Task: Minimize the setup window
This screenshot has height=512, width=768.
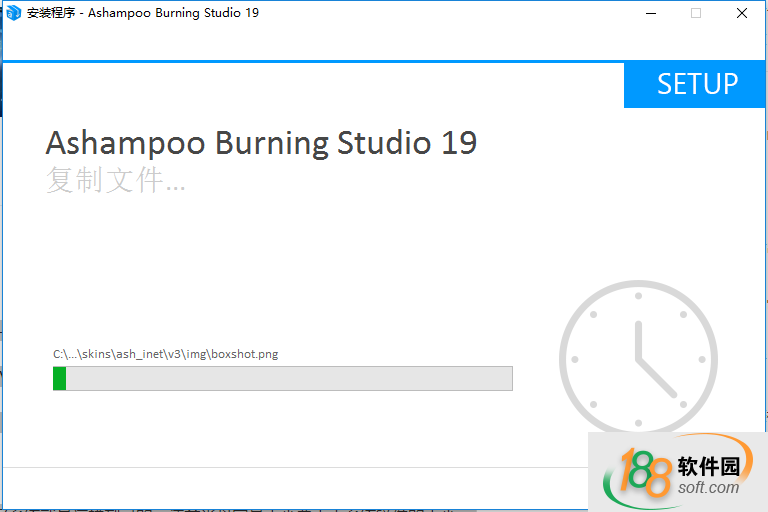Action: [650, 14]
